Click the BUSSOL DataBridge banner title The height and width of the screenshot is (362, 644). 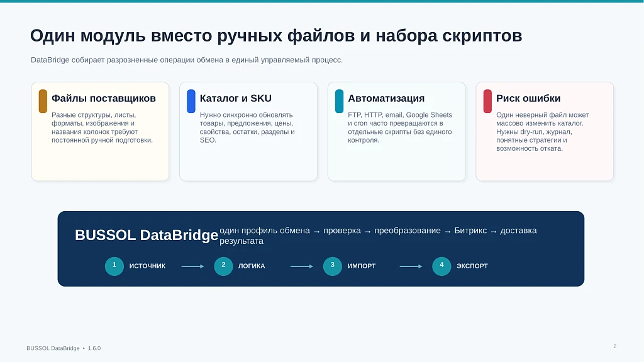click(x=146, y=235)
